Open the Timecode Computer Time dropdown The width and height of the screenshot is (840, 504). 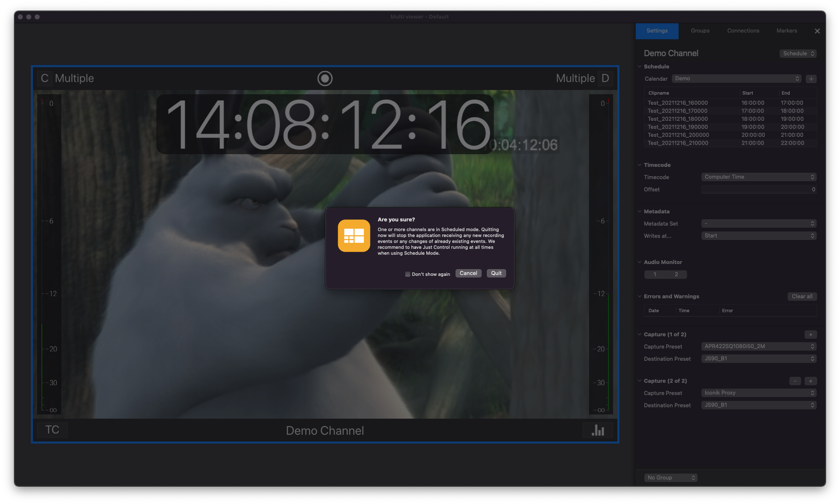[759, 177]
